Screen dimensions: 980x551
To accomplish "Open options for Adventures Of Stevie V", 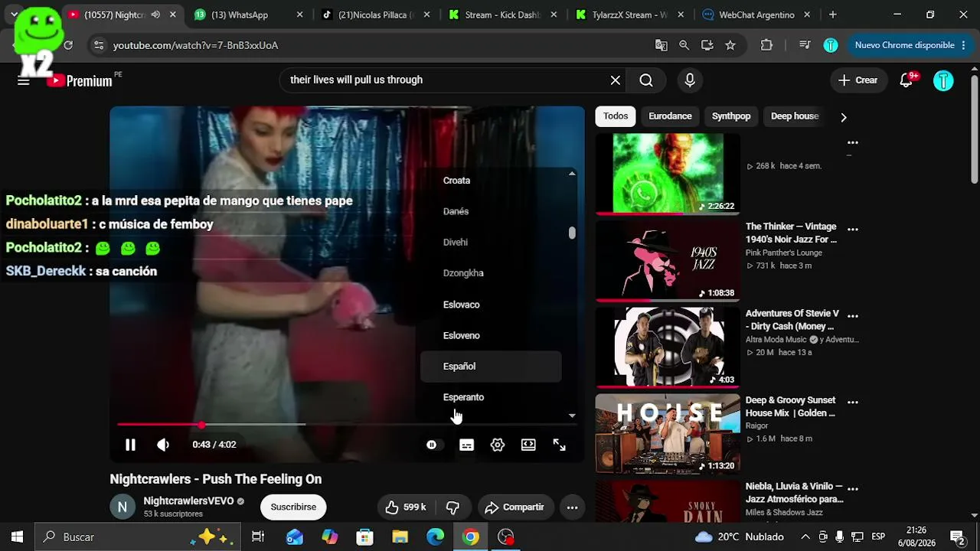I will [853, 315].
